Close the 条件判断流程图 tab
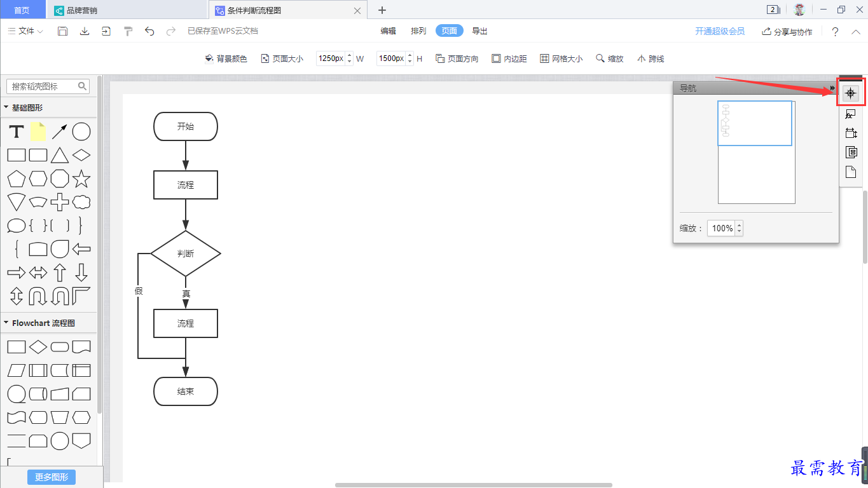 point(357,11)
